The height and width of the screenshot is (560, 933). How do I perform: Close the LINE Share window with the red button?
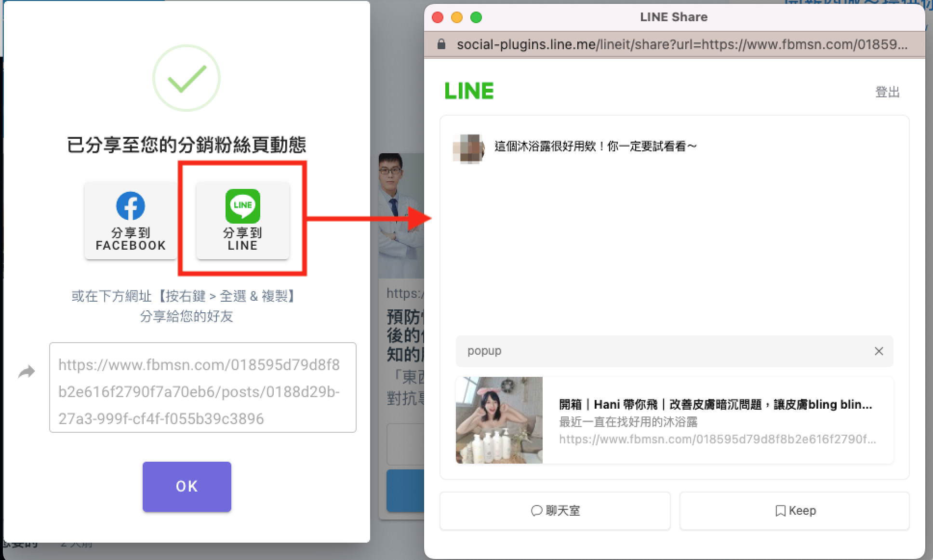click(x=438, y=17)
